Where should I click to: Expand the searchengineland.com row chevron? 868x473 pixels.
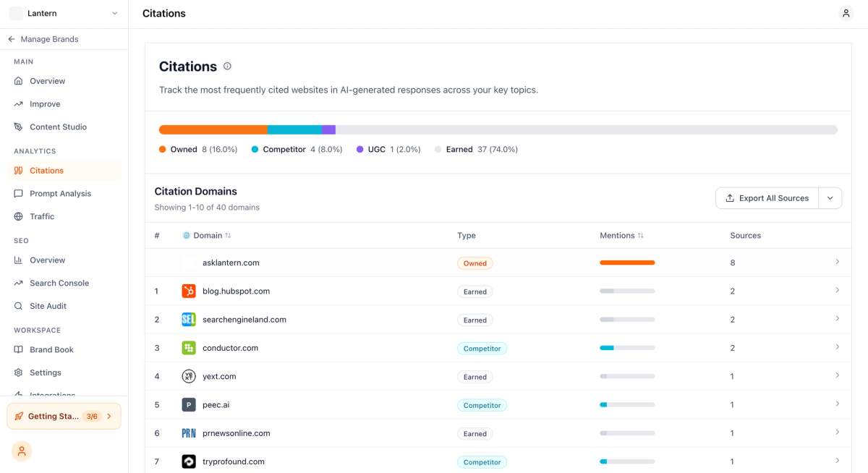838,318
